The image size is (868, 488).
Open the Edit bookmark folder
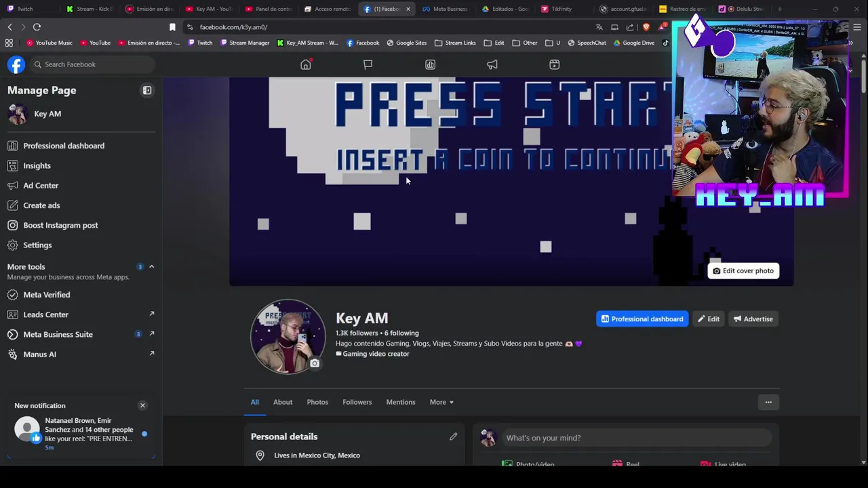[494, 43]
